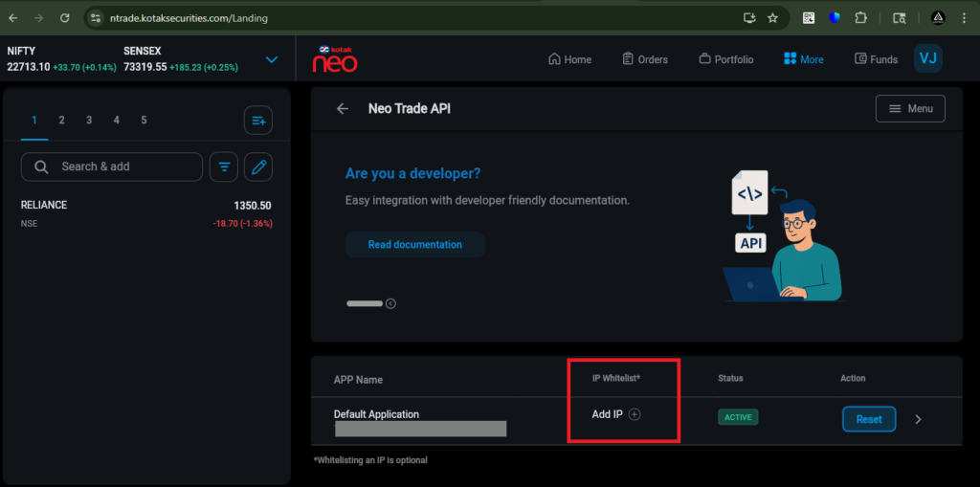Image resolution: width=980 pixels, height=487 pixels.
Task: Bookmark this page with the star icon
Action: point(772,18)
